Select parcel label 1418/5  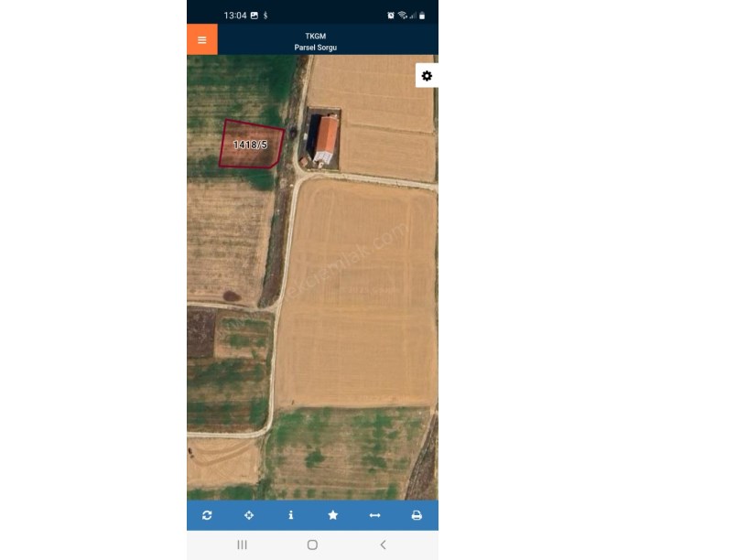250,145
